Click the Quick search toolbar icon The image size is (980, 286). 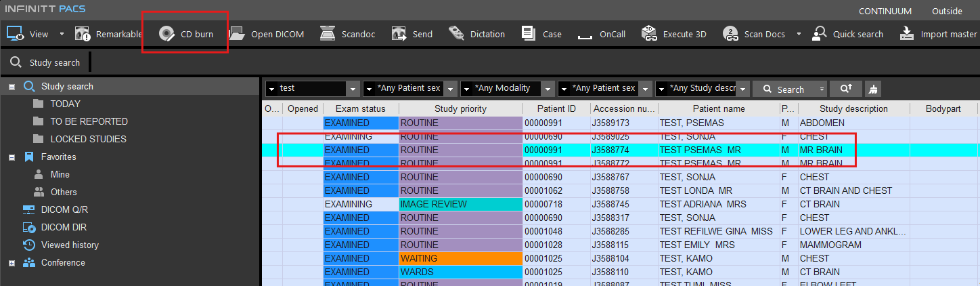(x=819, y=34)
